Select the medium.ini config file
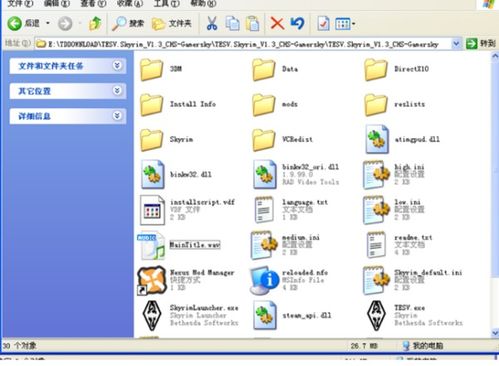499x366 pixels. [x=285, y=245]
